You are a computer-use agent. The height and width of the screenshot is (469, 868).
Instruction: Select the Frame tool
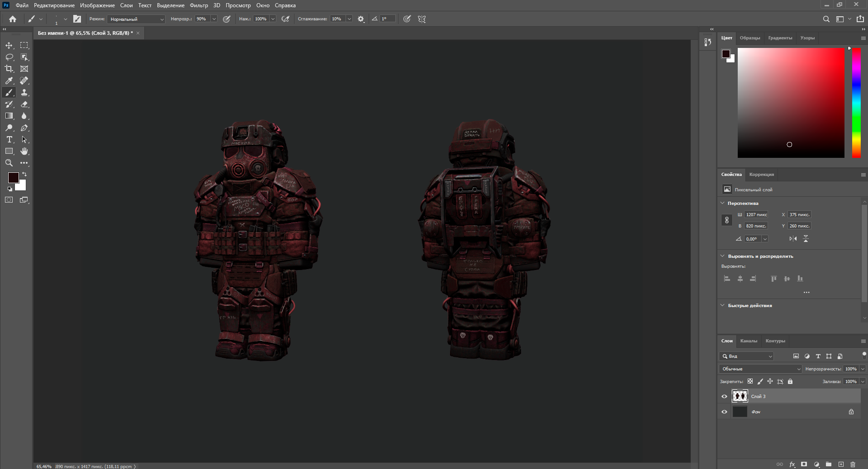click(x=24, y=69)
